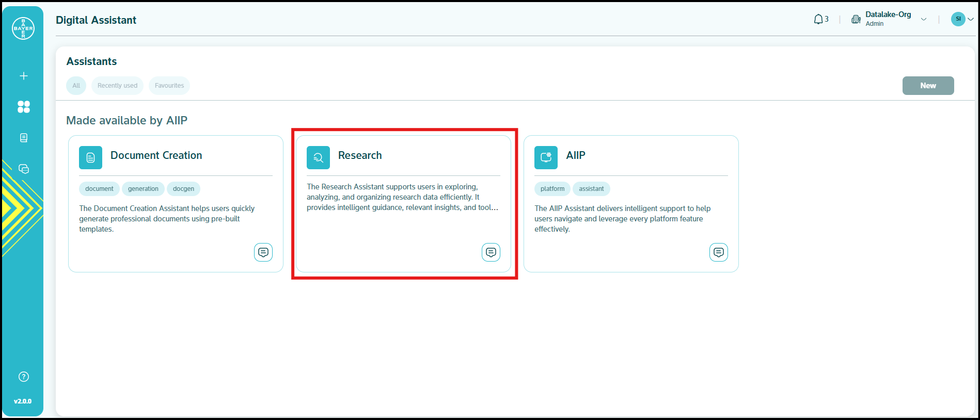The image size is (980, 420).
Task: Show the Favourites assistants filter
Action: tap(169, 86)
